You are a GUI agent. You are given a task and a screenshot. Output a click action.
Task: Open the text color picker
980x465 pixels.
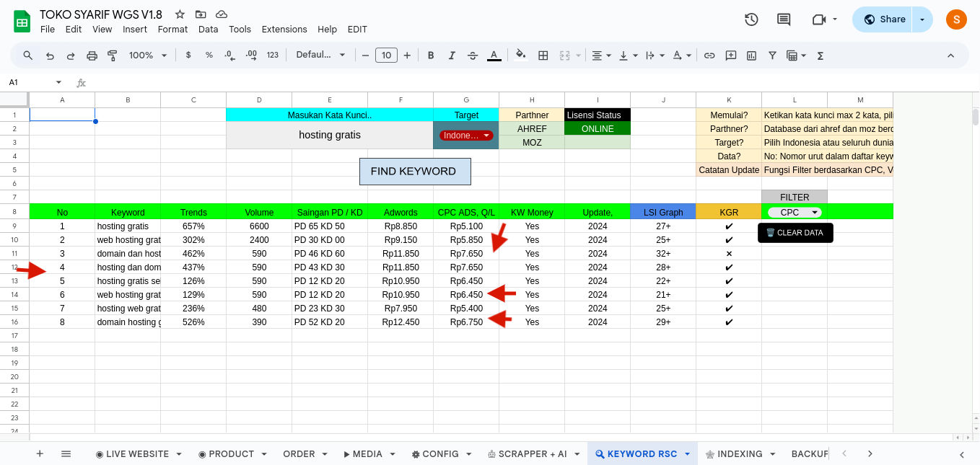[x=494, y=55]
